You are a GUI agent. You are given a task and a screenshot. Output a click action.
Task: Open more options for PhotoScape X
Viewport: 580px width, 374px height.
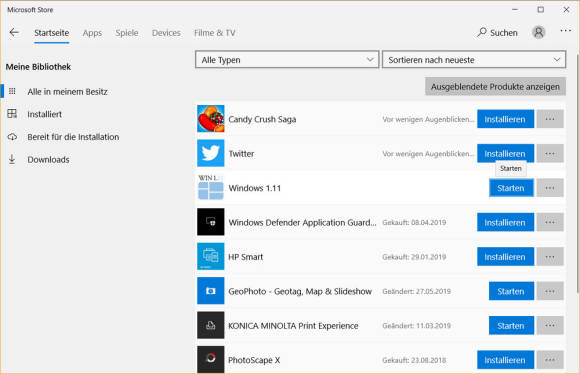point(550,360)
